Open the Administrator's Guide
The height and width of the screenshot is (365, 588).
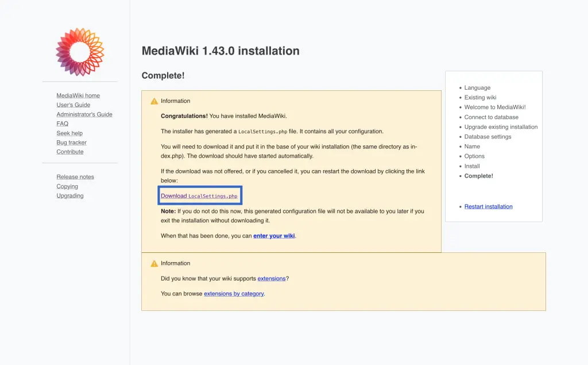click(x=84, y=114)
